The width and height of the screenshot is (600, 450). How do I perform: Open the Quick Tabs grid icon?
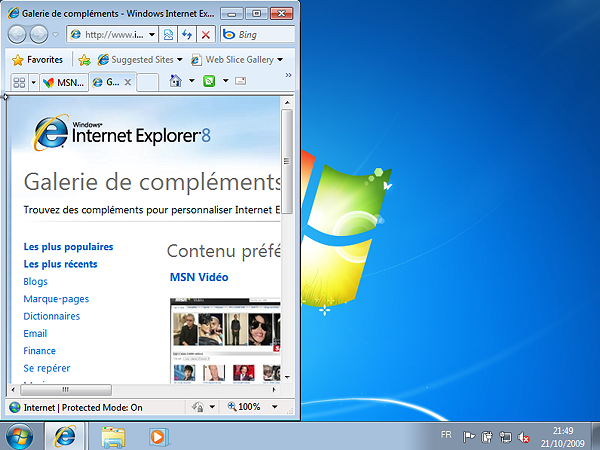19,82
